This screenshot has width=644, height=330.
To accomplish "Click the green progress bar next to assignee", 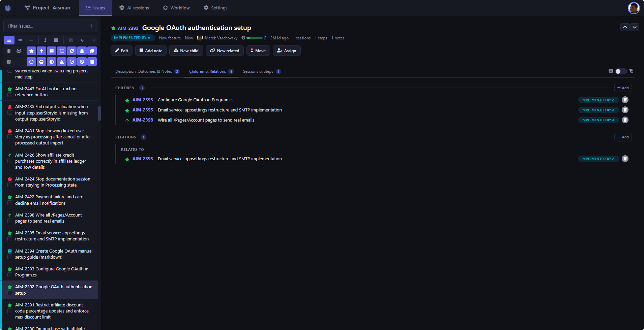I will click(x=255, y=38).
